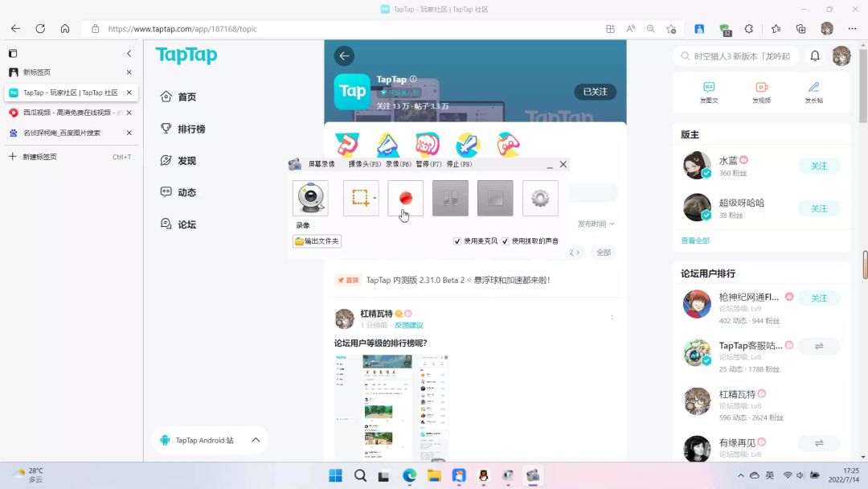Image resolution: width=868 pixels, height=489 pixels.
Task: Click the pause button in screen recorder
Action: pos(451,198)
